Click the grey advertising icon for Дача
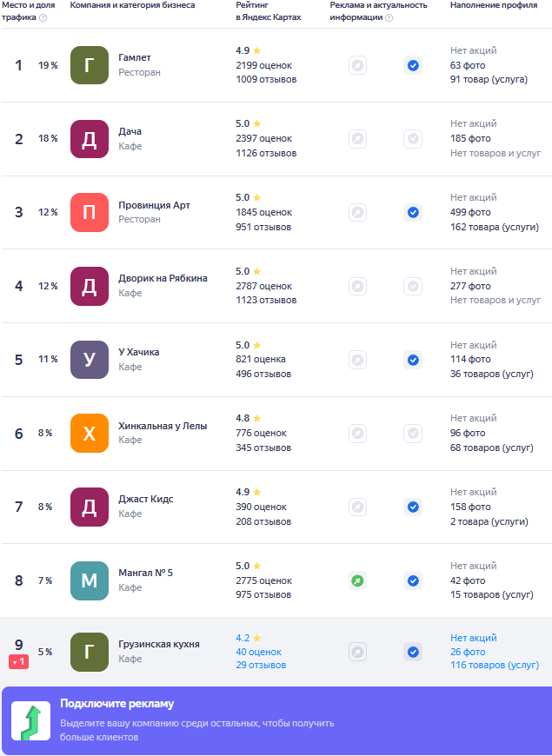The height and width of the screenshot is (756, 552). 357,139
